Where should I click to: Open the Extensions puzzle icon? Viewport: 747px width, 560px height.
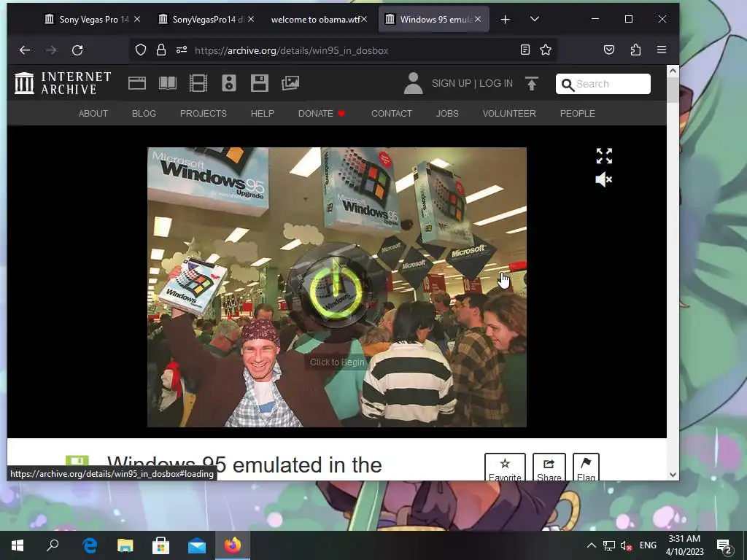point(635,50)
